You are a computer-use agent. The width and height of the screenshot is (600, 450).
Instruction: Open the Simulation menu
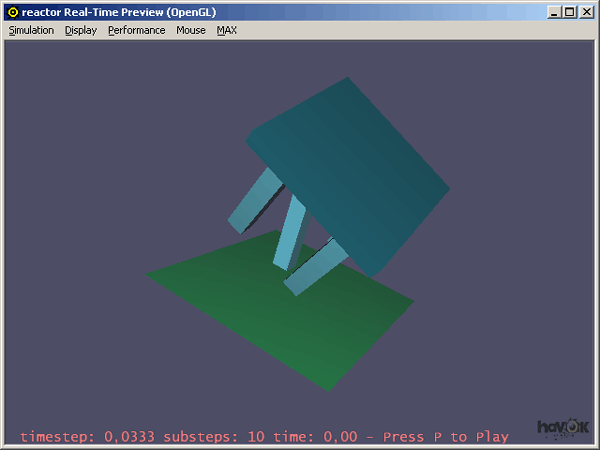pos(31,30)
